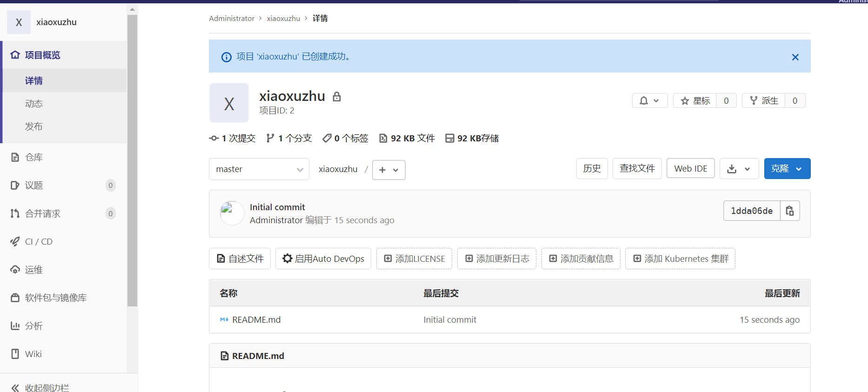868x392 pixels.
Task: Click the operations (运维) cloud icon
Action: 15,270
